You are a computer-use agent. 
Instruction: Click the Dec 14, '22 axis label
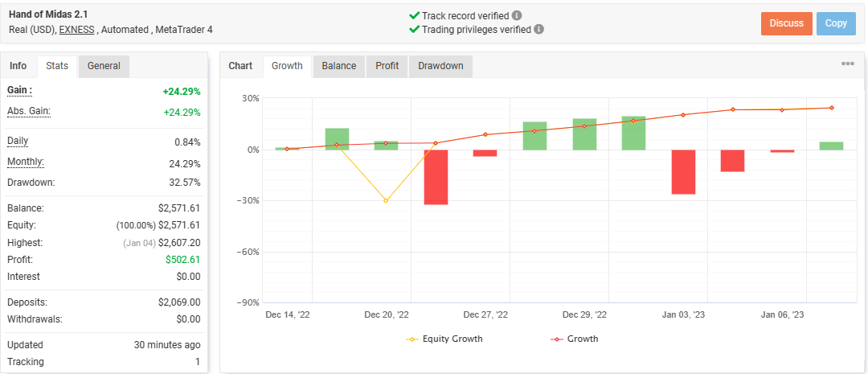pos(288,314)
